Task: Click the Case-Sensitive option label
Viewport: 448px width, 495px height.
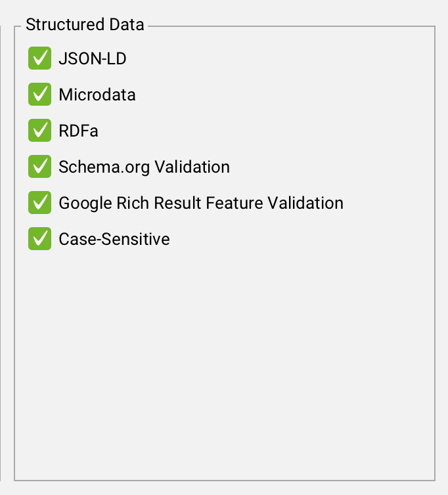Action: (114, 240)
